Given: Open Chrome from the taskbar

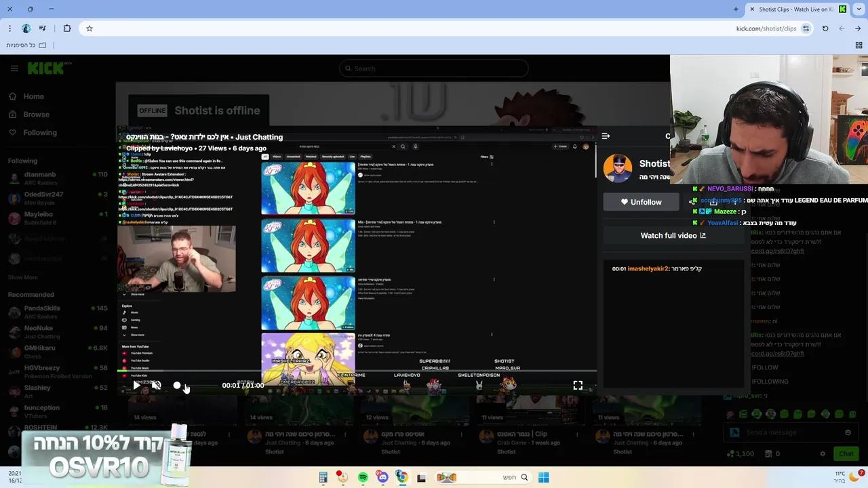Looking at the screenshot, I should pyautogui.click(x=401, y=477).
